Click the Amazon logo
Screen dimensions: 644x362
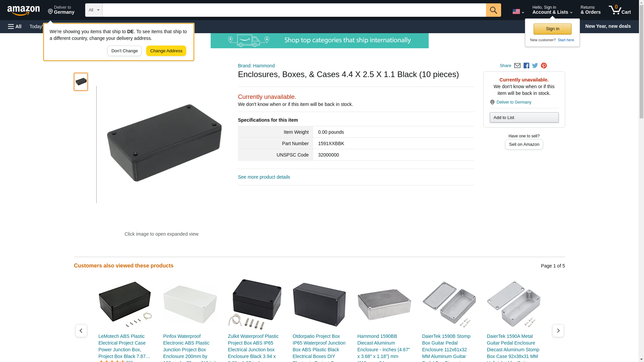(23, 10)
